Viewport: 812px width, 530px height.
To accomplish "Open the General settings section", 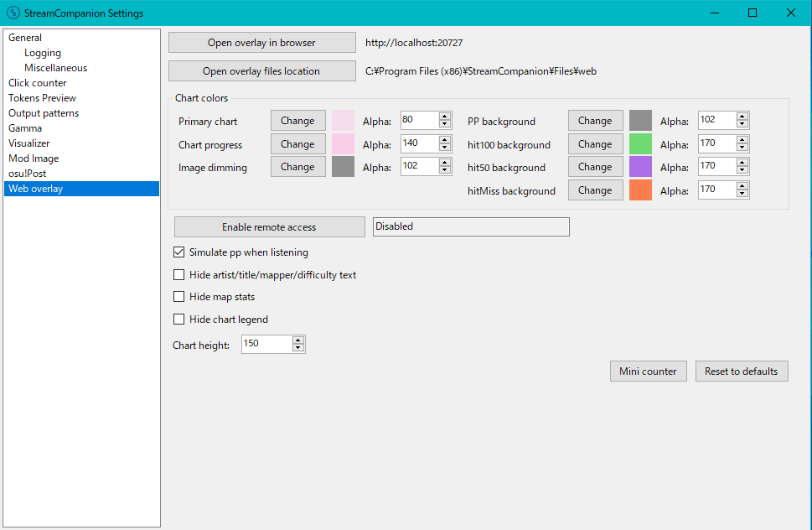I will [x=25, y=38].
